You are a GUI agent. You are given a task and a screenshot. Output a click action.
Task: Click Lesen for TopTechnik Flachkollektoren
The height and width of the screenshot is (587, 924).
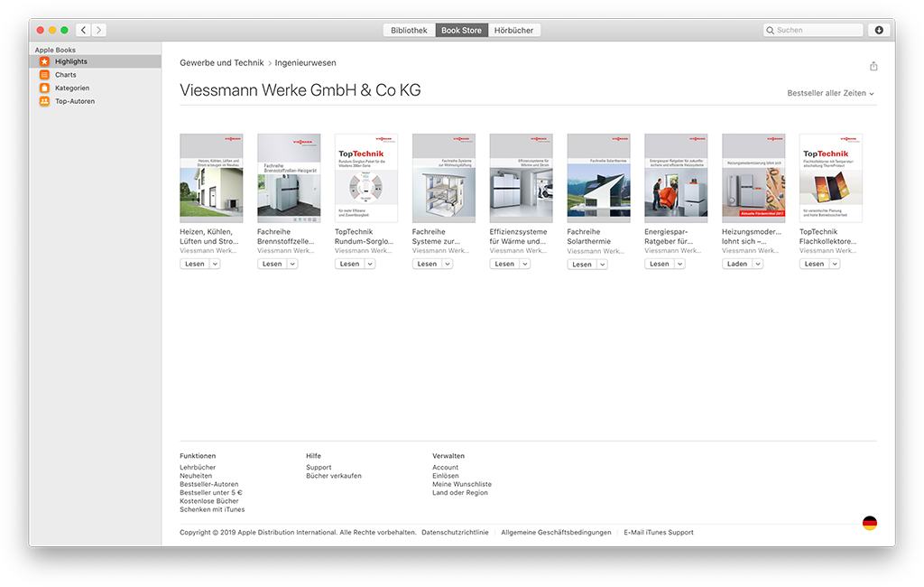click(x=815, y=264)
